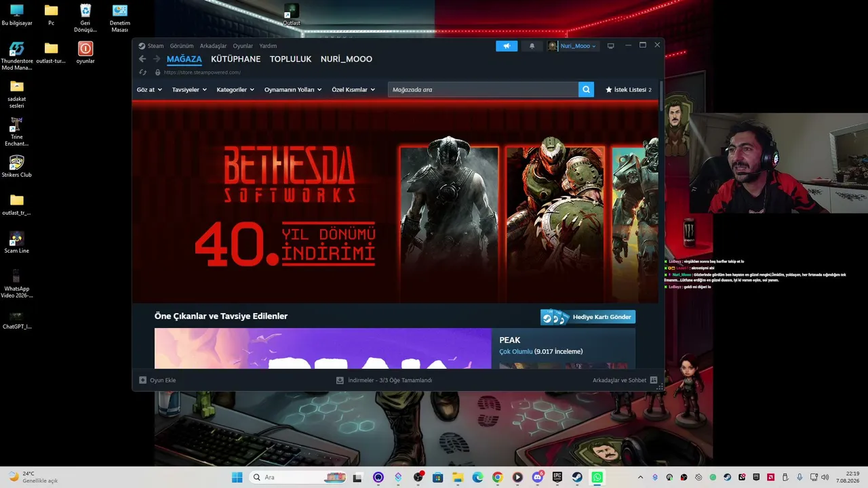Viewport: 868px width, 488px height.
Task: Select the Geri Dönüşüm recycle bin icon
Action: (85, 18)
